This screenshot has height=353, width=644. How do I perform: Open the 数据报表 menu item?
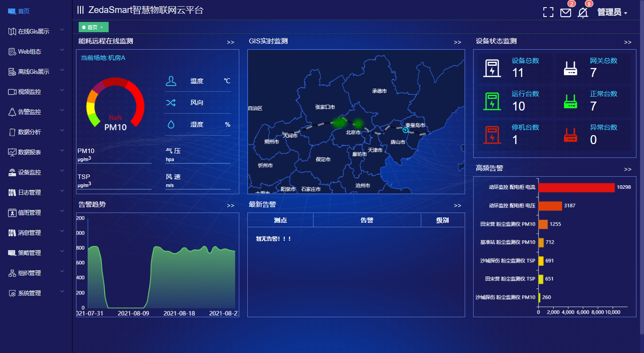pyautogui.click(x=36, y=152)
